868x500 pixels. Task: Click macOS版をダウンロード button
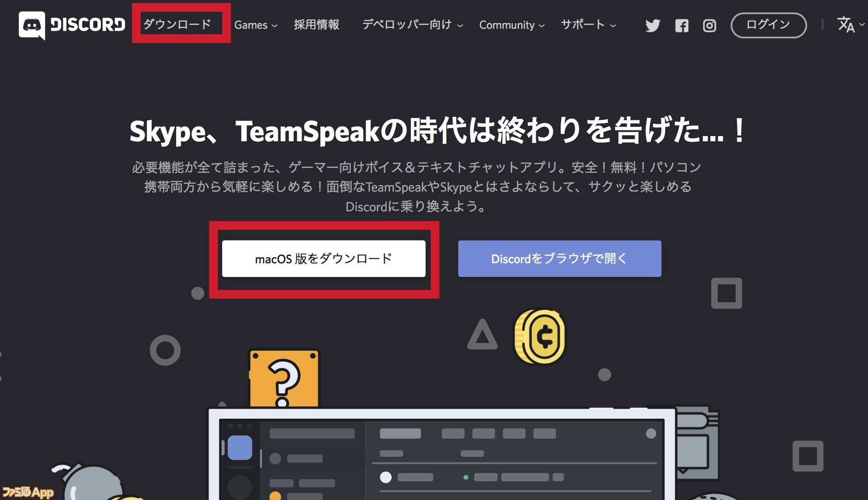click(326, 258)
